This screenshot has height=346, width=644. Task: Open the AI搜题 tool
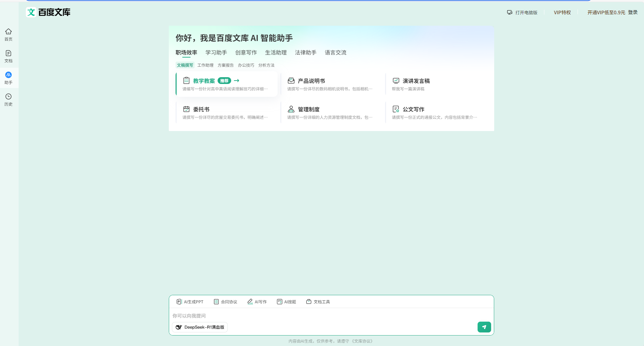click(286, 302)
